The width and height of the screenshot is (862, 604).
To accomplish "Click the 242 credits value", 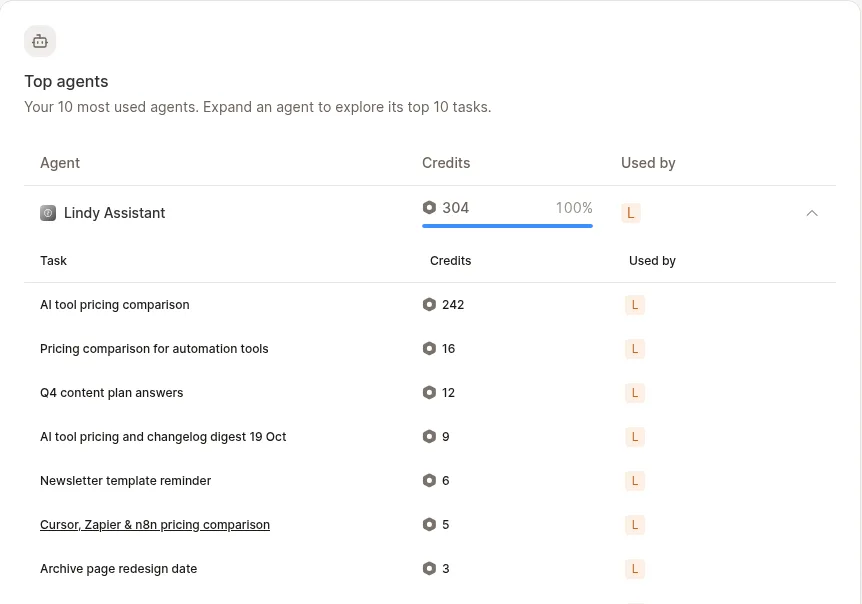I will [x=453, y=305].
